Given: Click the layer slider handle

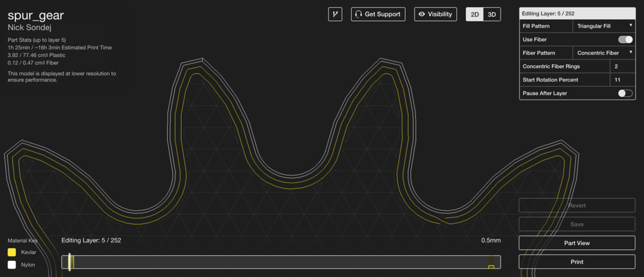Looking at the screenshot, I should [70, 262].
